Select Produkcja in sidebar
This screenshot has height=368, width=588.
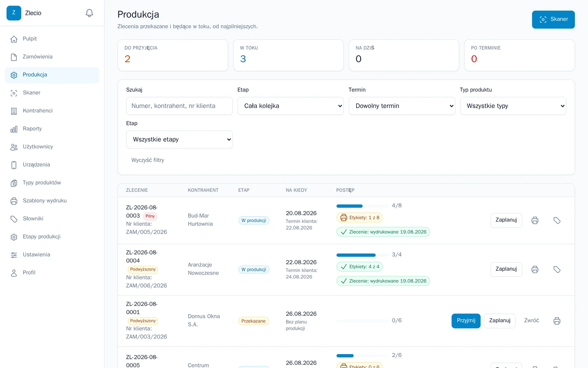[x=52, y=75]
